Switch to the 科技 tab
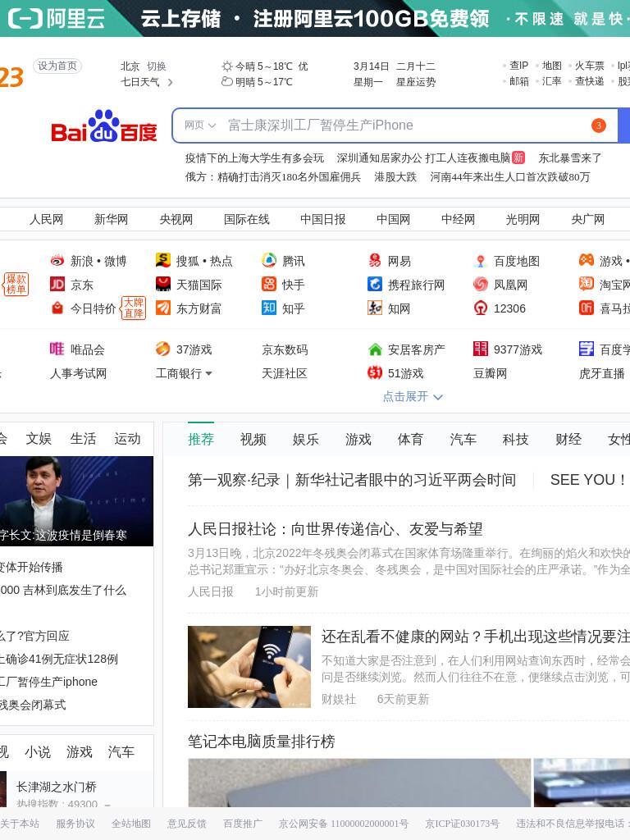The image size is (630, 840). tap(515, 440)
